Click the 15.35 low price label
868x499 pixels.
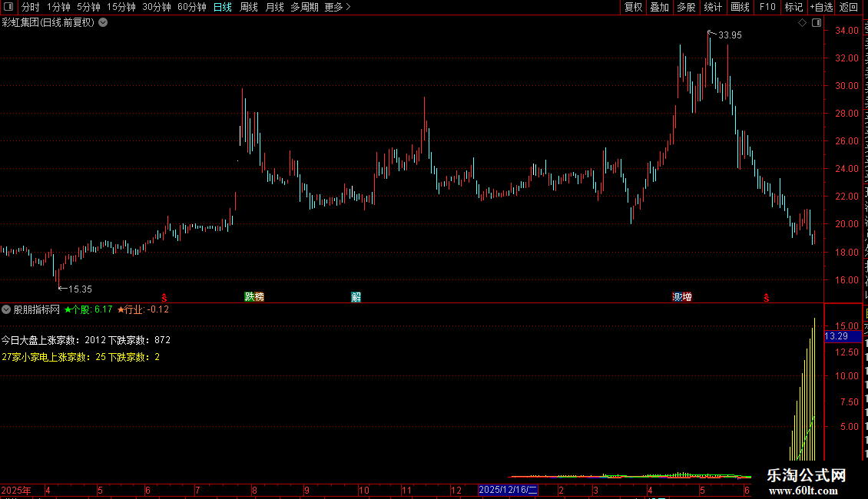coord(80,289)
